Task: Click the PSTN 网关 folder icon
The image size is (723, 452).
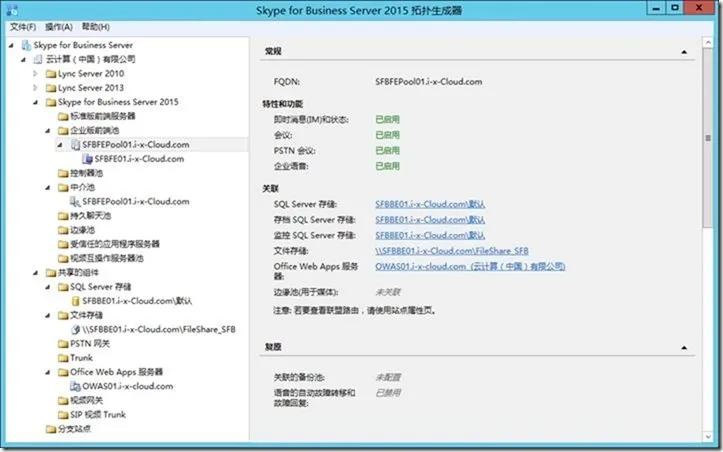Action: (63, 344)
